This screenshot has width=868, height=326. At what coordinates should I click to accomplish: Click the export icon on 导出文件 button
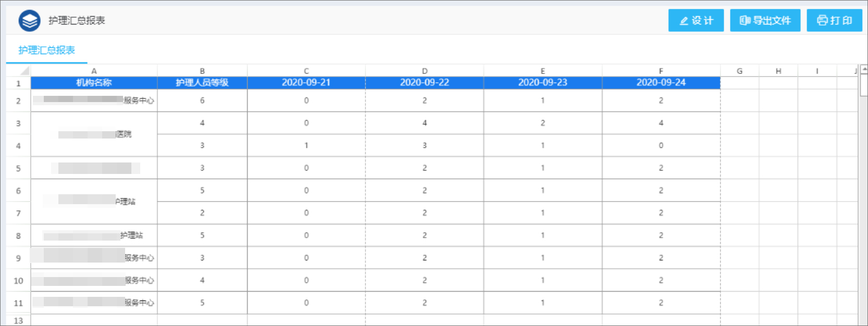click(x=745, y=21)
